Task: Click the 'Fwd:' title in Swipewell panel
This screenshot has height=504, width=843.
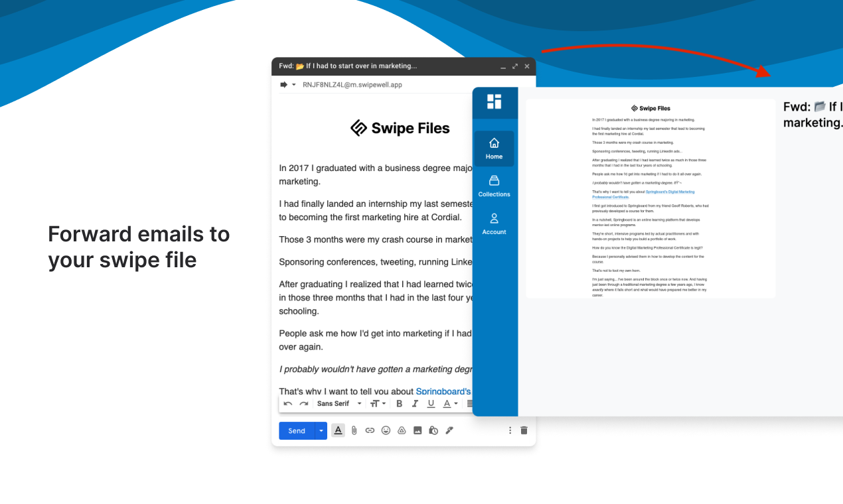Action: pos(813,115)
